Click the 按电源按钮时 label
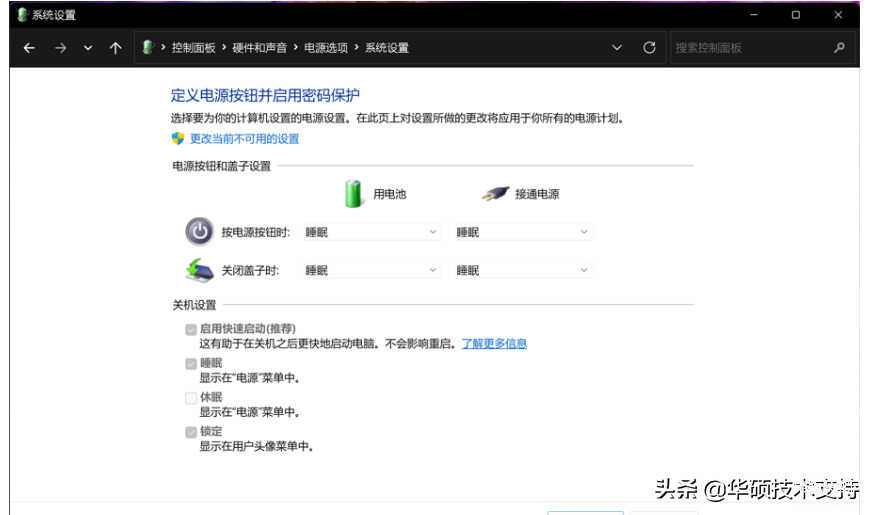874x515 pixels. 256,232
